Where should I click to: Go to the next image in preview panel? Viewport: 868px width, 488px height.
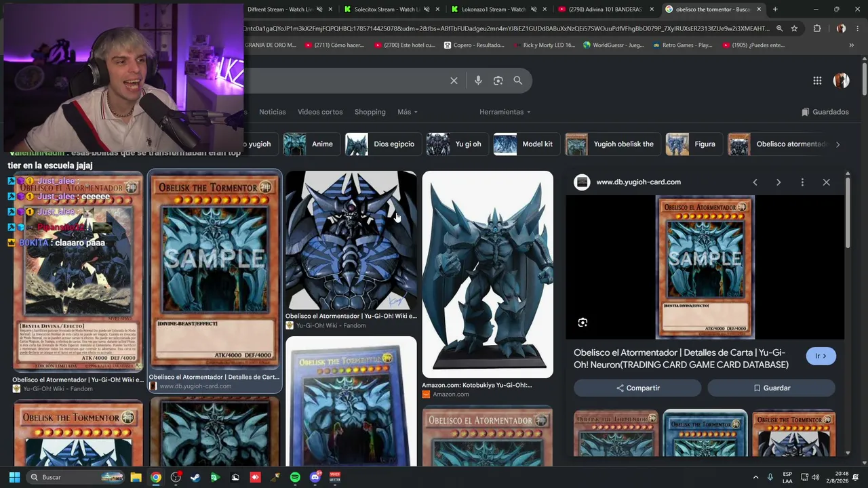pyautogui.click(x=778, y=182)
